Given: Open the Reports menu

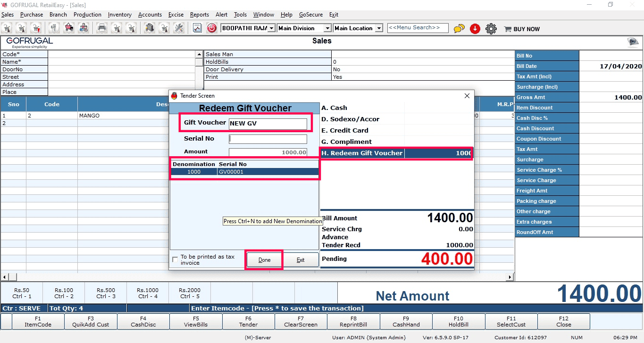Looking at the screenshot, I should coord(200,15).
